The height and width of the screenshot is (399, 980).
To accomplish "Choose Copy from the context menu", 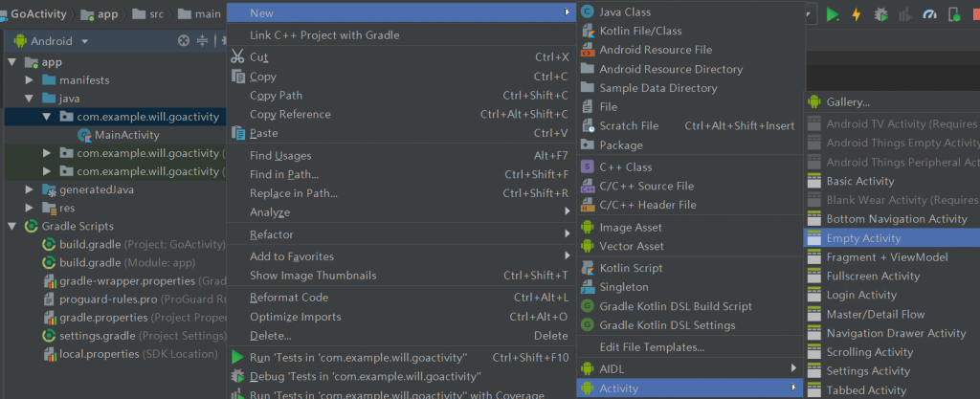I will [x=400, y=77].
